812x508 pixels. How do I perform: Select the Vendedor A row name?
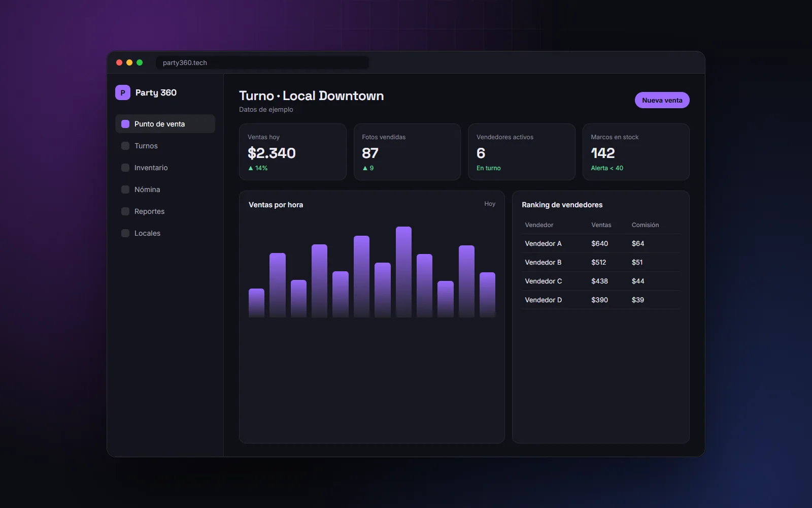pyautogui.click(x=543, y=243)
